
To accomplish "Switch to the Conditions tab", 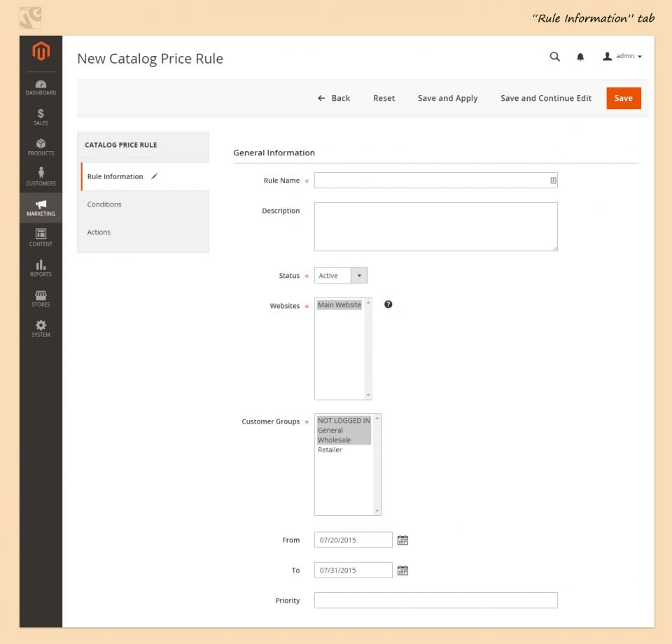I will [104, 204].
